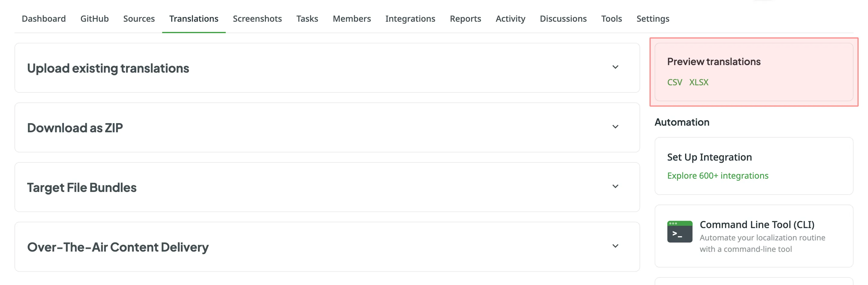Image resolution: width=868 pixels, height=285 pixels.
Task: Preview translations as CSV
Action: coord(674,82)
